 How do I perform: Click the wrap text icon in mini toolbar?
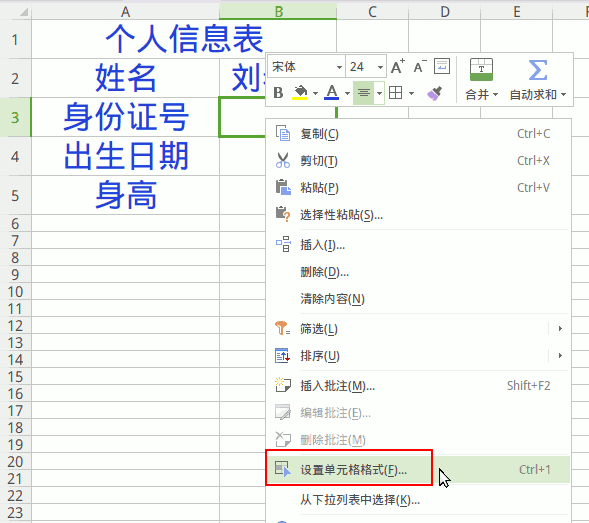(x=442, y=66)
